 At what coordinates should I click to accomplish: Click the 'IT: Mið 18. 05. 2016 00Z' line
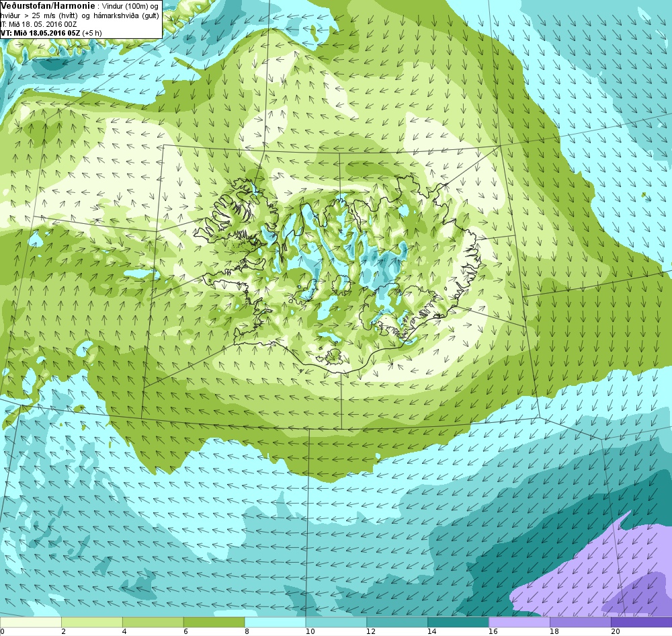pos(39,24)
